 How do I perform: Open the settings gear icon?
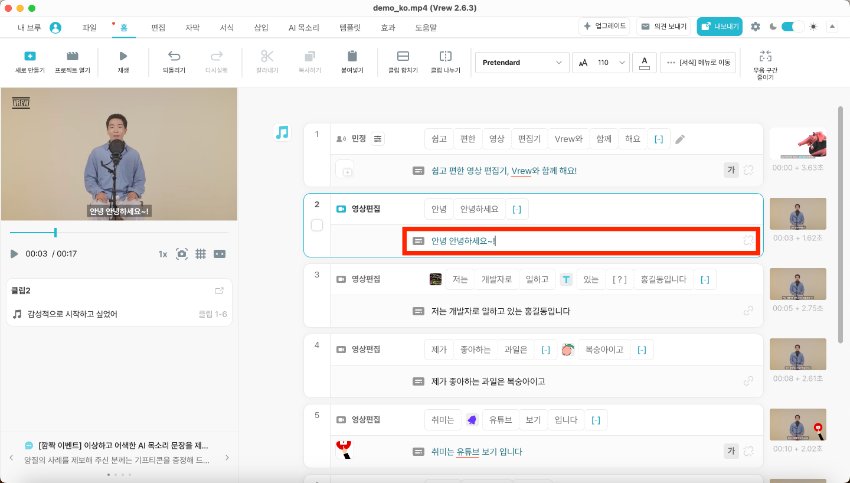[x=755, y=27]
